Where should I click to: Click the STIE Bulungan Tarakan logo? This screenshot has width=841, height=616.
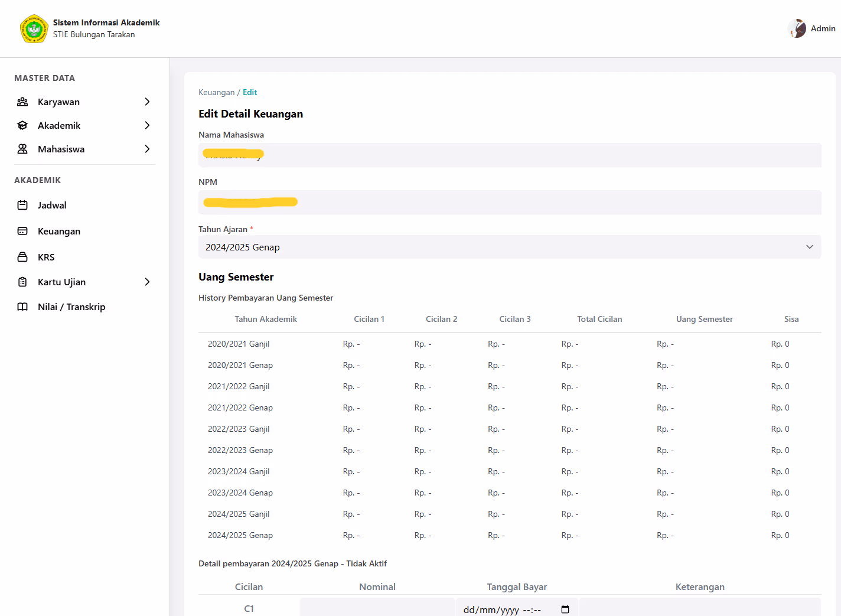tap(34, 29)
